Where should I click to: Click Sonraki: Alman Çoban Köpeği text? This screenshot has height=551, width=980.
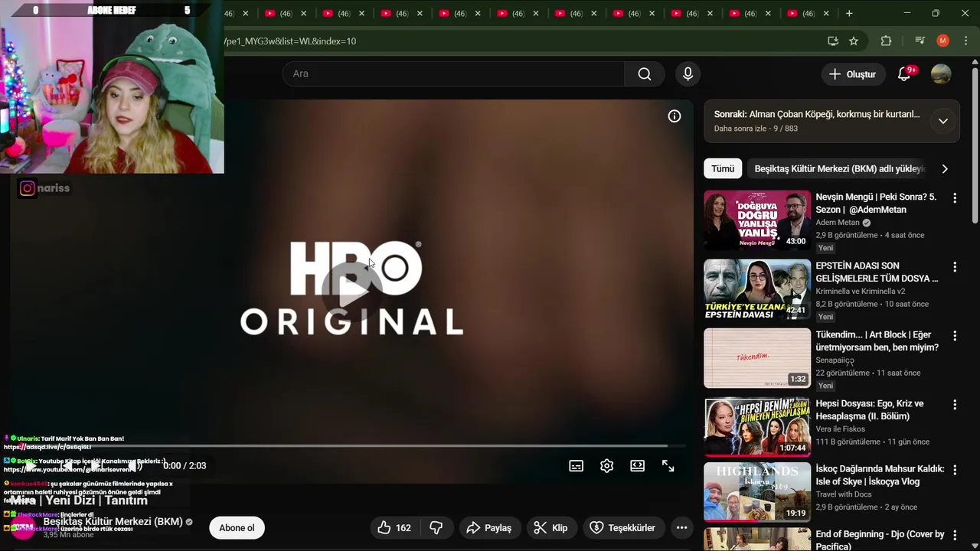(x=817, y=114)
